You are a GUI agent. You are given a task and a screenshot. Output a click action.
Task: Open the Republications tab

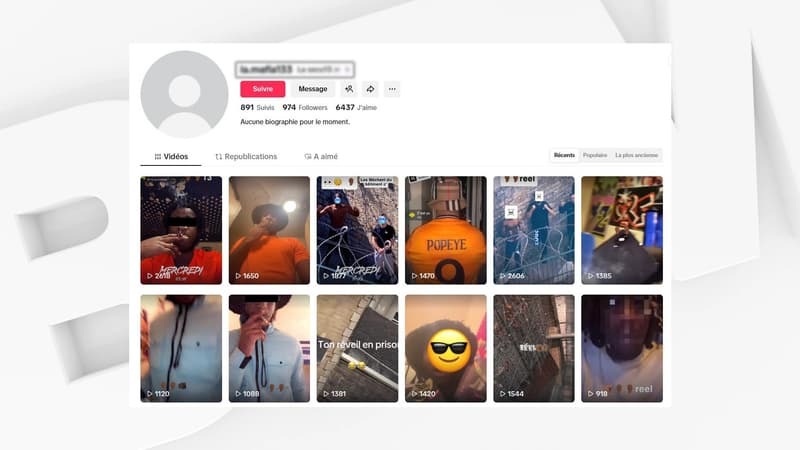246,157
